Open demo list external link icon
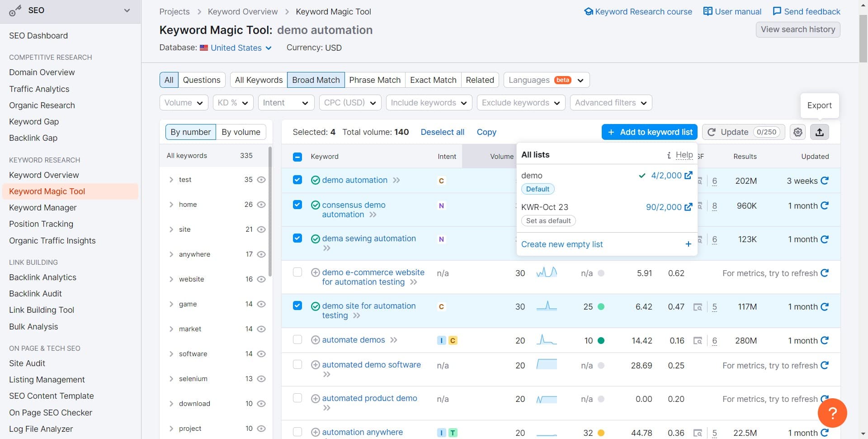Viewport: 868px width, 439px height. (x=688, y=176)
